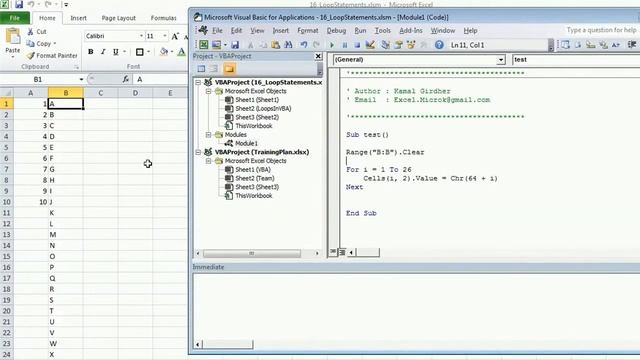Click the Reset stop icon in VBA toolbar
This screenshot has width=640, height=360.
pos(357,45)
